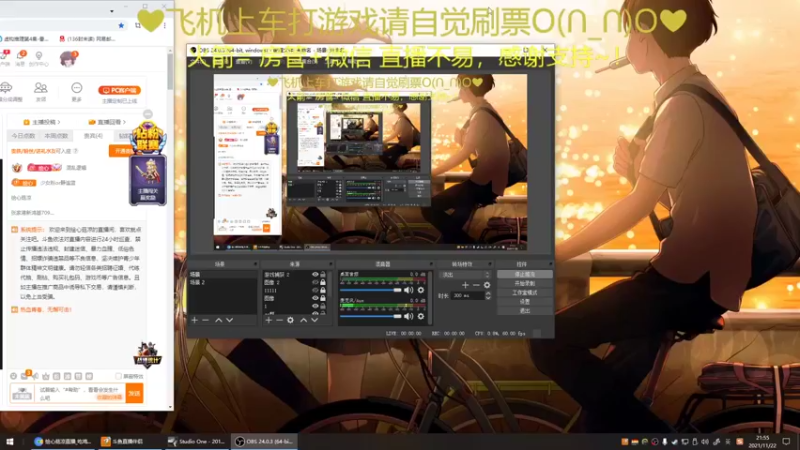Open source properties via the gear icon
800x450 pixels.
[290, 320]
